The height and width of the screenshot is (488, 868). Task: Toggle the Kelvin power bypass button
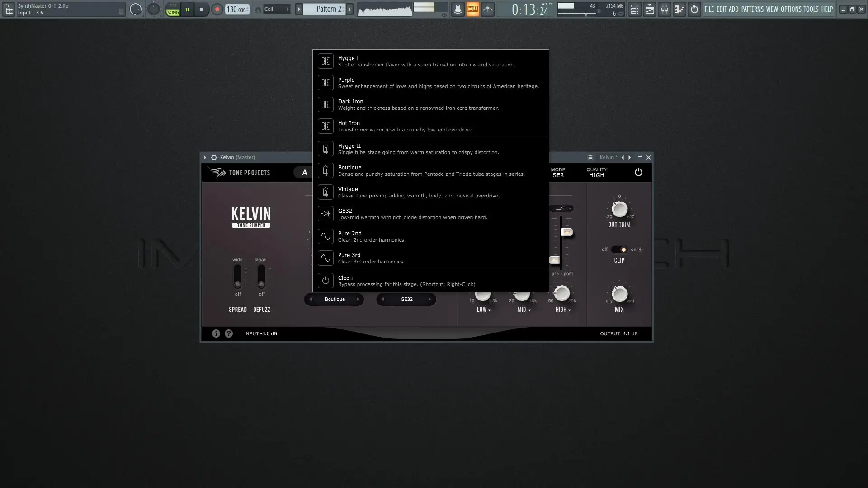pyautogui.click(x=638, y=172)
